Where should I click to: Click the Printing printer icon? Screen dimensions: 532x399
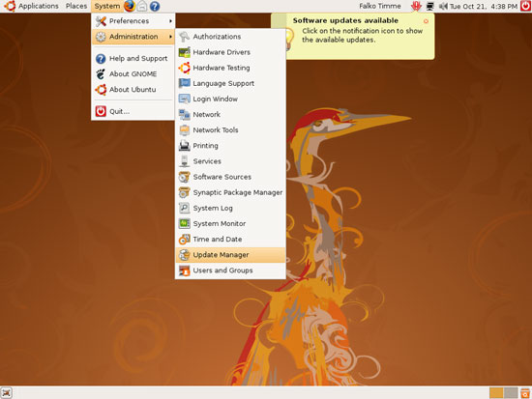point(184,146)
